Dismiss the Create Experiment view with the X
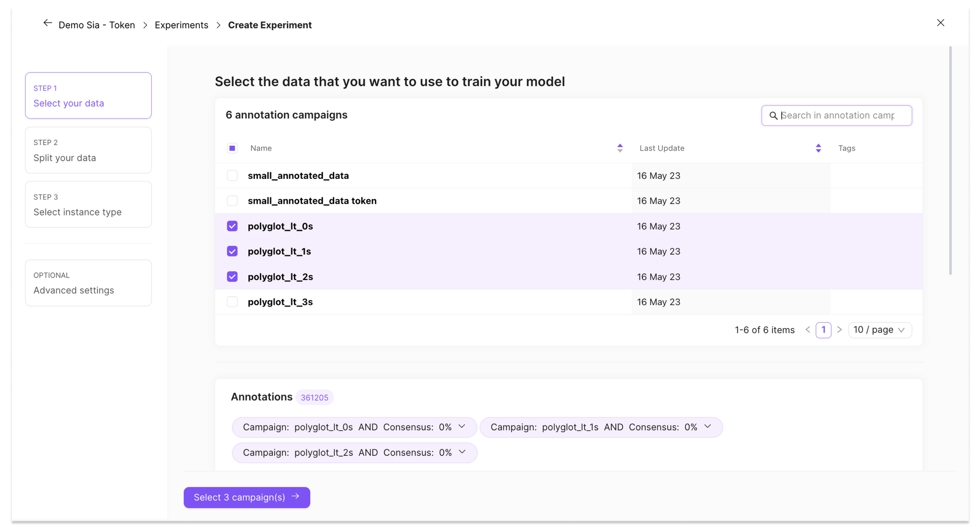Viewport: 980px width, 527px height. [x=940, y=23]
